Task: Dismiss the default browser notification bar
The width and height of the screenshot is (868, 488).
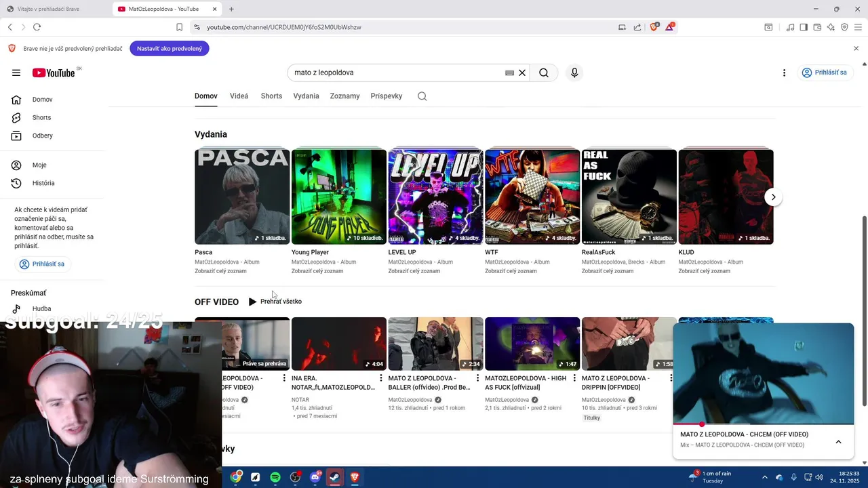Action: pos(856,49)
